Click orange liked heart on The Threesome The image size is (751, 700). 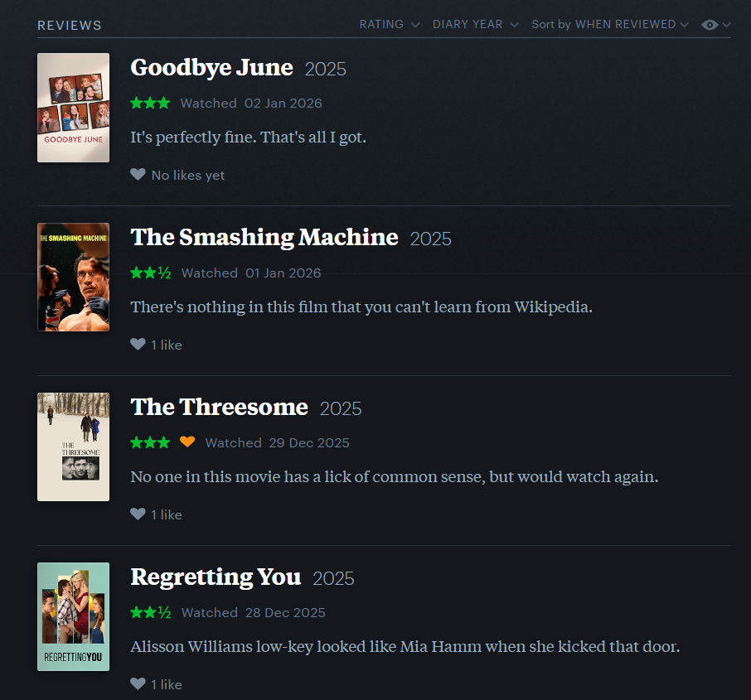click(187, 442)
